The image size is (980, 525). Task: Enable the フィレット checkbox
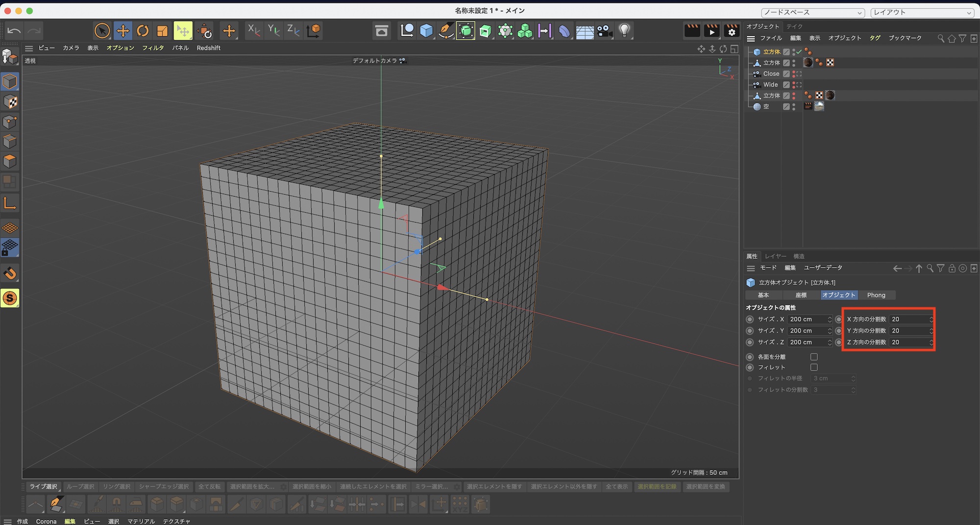pos(814,367)
